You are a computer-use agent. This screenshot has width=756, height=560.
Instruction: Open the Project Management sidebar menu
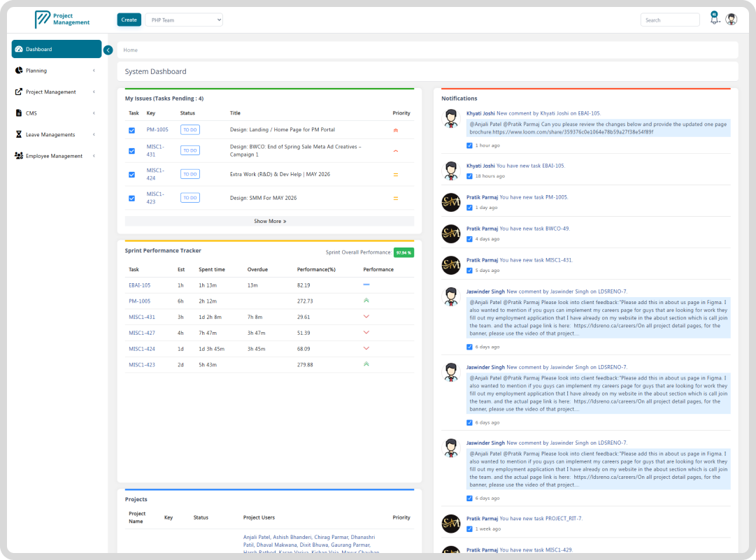tap(57, 92)
